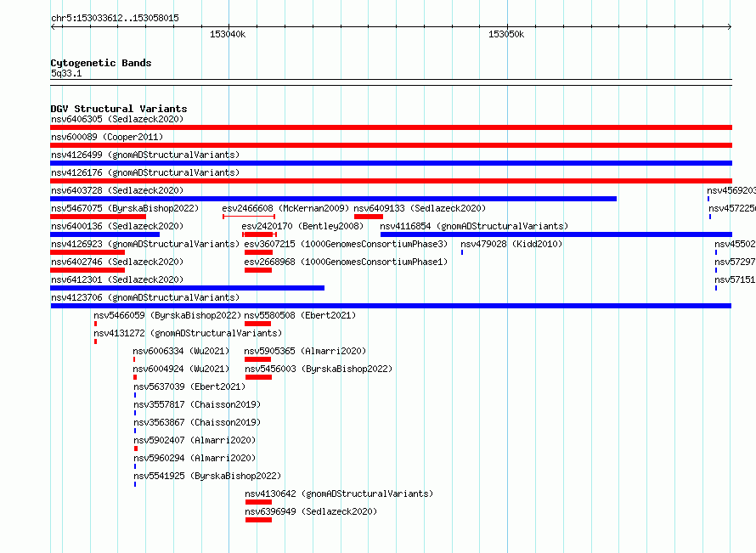Open esv3607215 (1000GenomesConsortiumPhase3) label
Viewport: 756px width, 553px height.
tap(346, 244)
